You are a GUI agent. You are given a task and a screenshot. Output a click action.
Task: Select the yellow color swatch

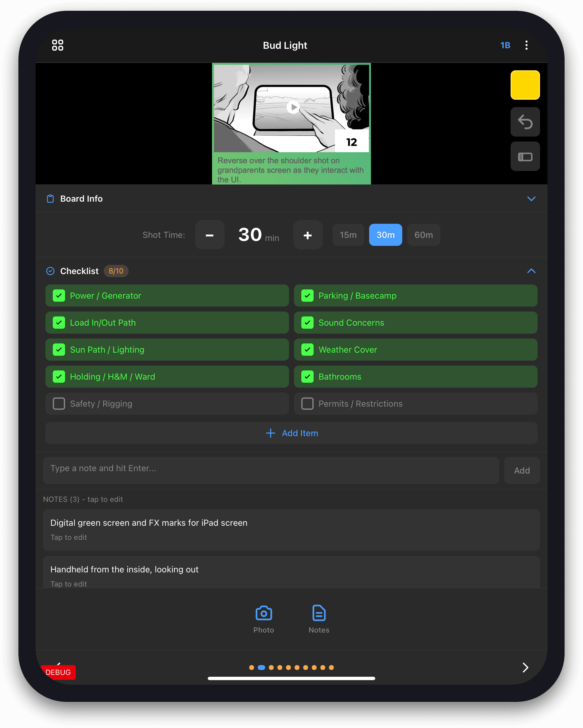point(525,85)
